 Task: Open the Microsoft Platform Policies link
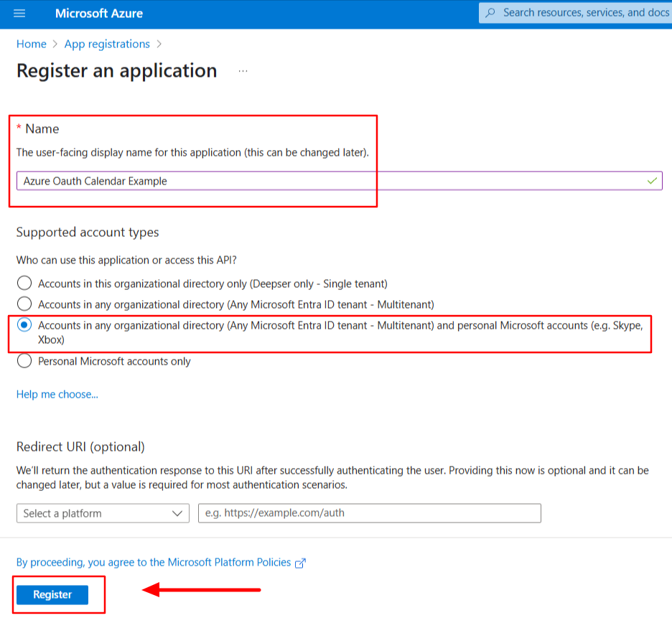pyautogui.click(x=154, y=562)
